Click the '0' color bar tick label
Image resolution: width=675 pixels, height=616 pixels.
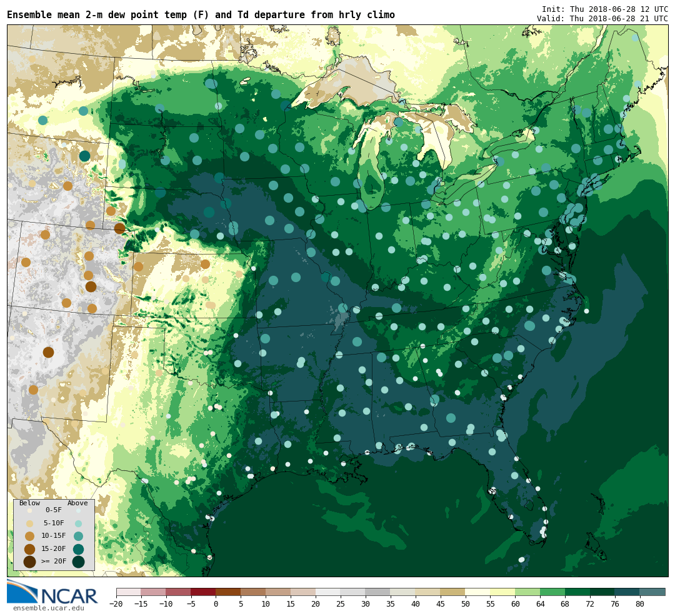coord(216,604)
